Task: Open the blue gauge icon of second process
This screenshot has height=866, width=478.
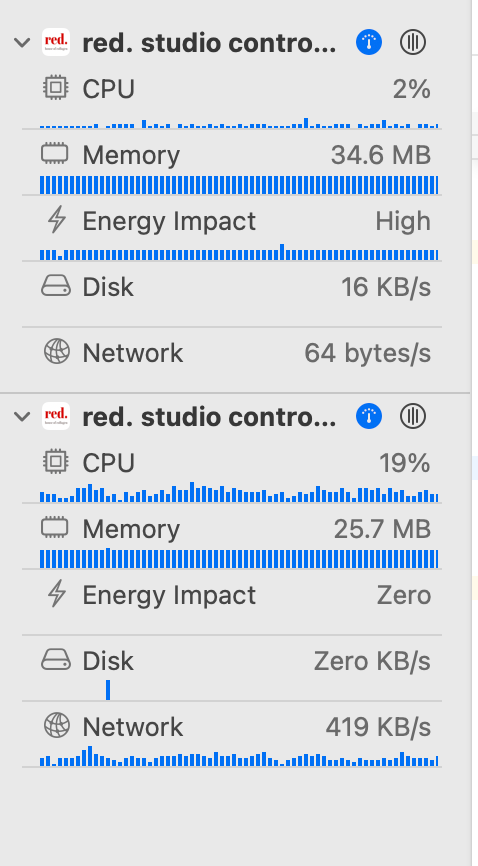Action: click(x=369, y=416)
